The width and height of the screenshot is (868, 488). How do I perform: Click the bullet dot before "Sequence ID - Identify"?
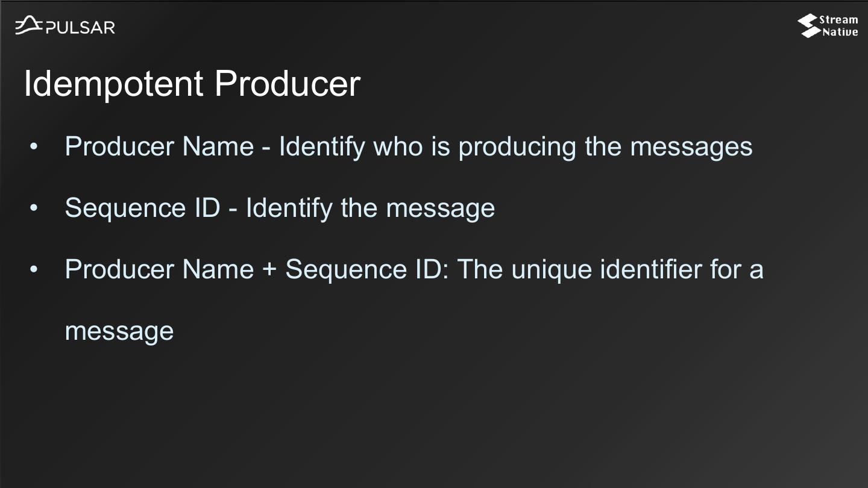(34, 208)
